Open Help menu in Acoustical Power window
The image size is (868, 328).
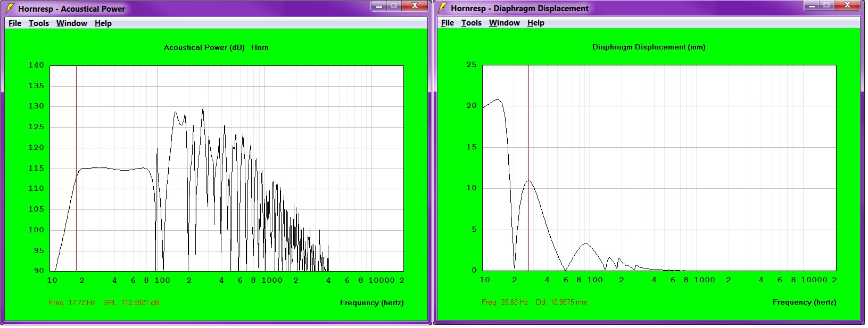[103, 23]
